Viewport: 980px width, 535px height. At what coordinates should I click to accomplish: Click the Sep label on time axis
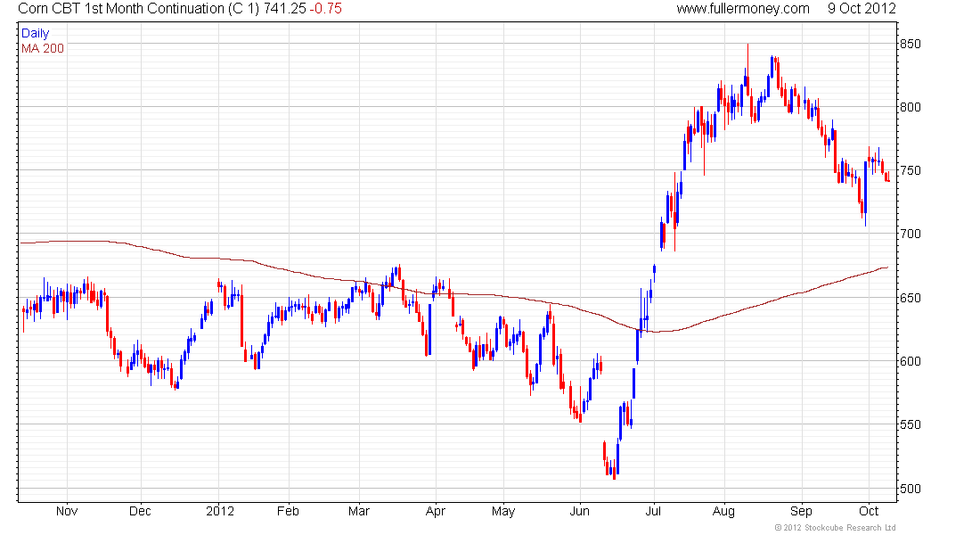coord(801,511)
